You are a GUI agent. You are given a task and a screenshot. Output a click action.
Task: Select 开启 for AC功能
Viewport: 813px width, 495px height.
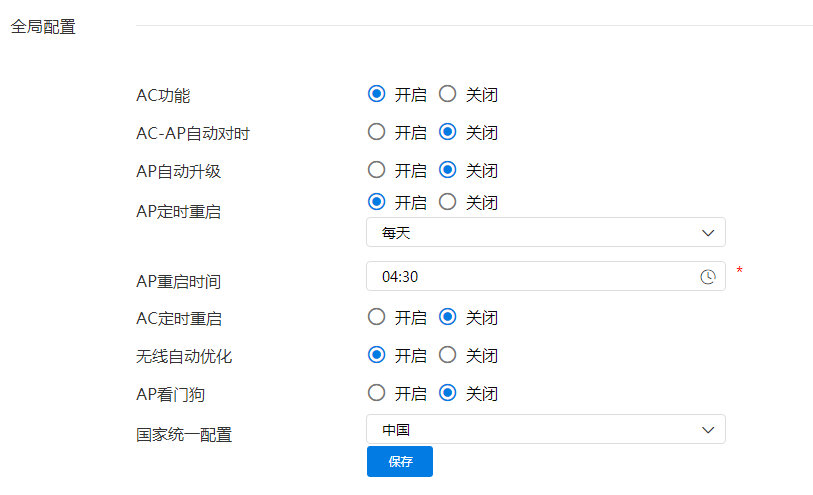(x=377, y=94)
